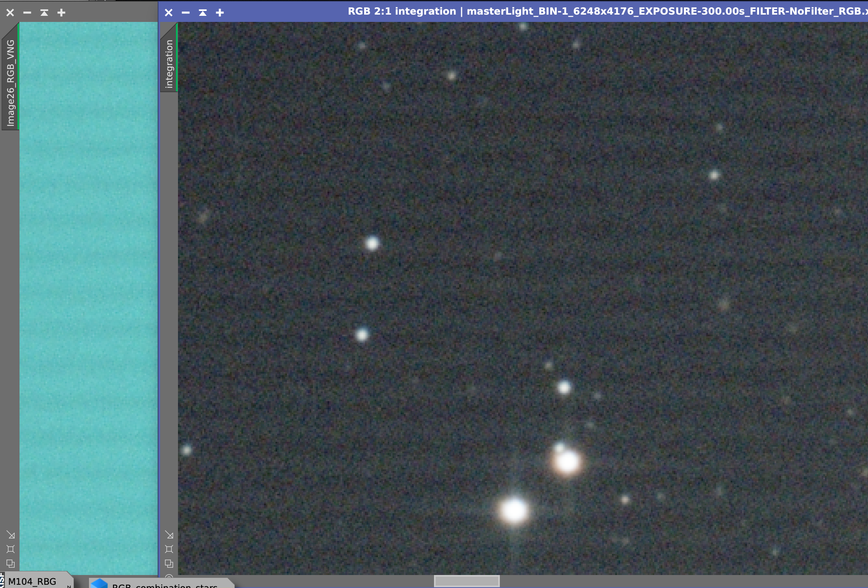The height and width of the screenshot is (588, 868).
Task: Click the brightest white star in the image
Action: point(514,510)
